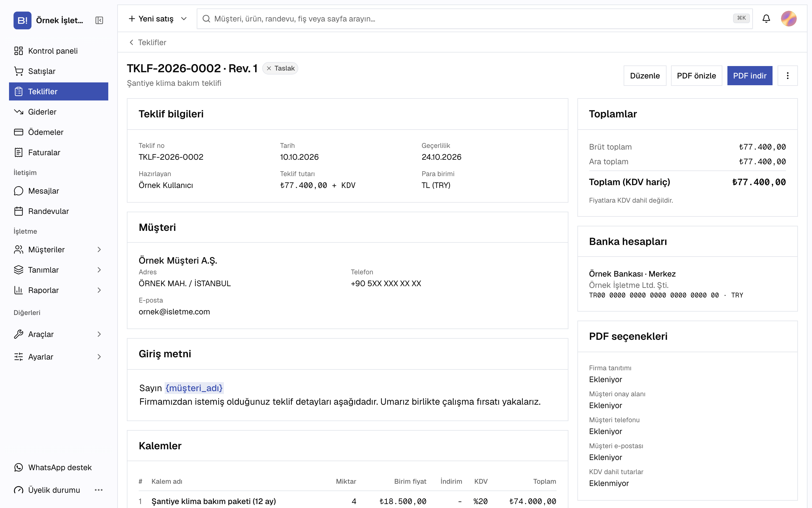Click the {müşteri_adı} placeholder tag

(x=194, y=388)
